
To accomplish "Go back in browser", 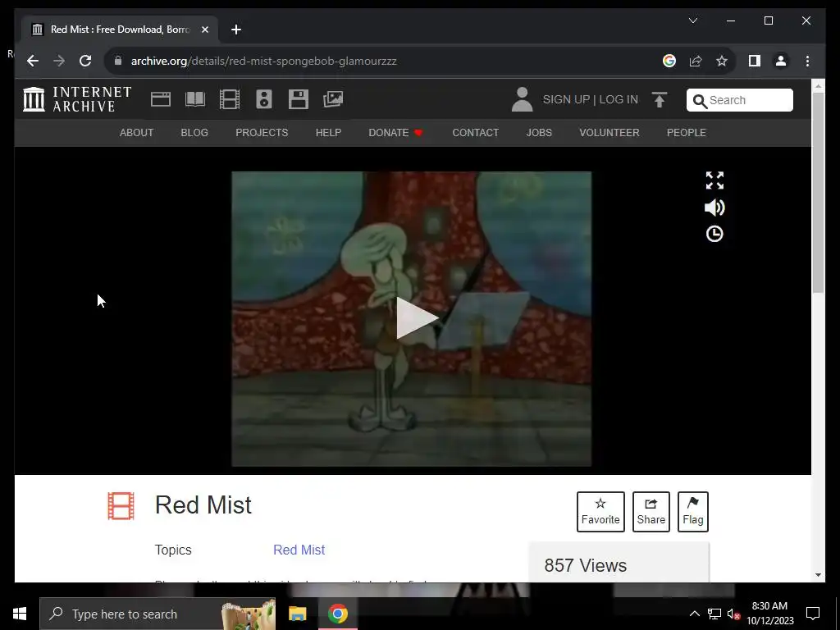I will pos(33,61).
